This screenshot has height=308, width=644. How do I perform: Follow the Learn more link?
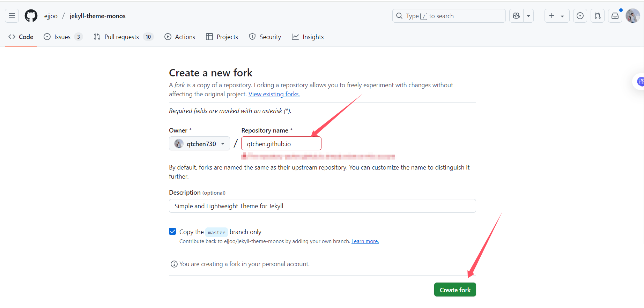click(365, 241)
